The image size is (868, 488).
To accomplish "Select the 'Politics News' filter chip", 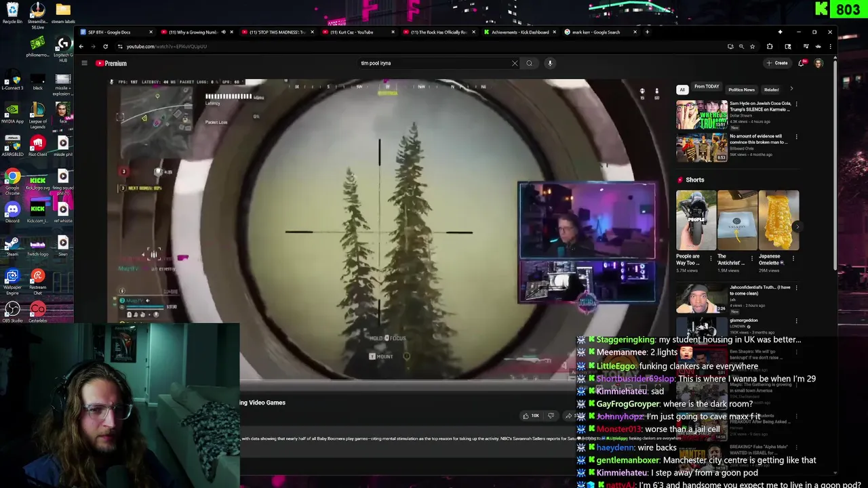I will coord(741,89).
